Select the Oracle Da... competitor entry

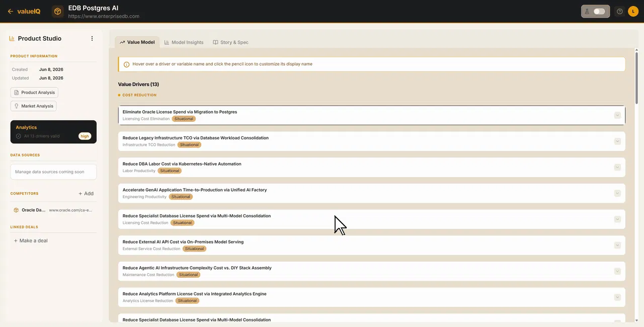(x=53, y=210)
